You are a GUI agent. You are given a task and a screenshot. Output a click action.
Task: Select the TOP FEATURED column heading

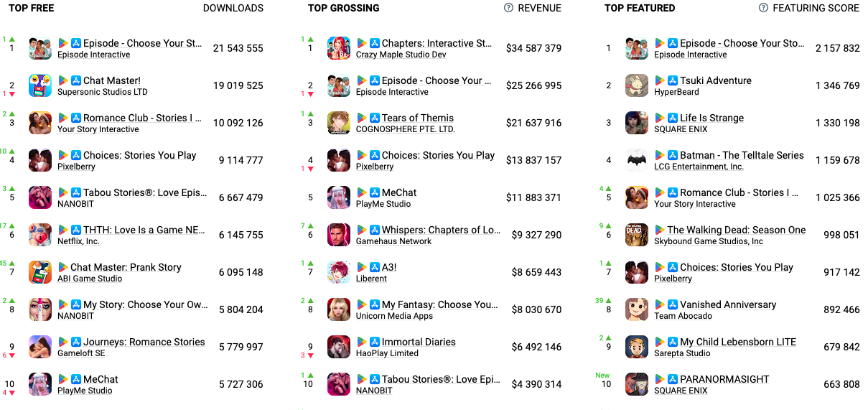tap(640, 8)
